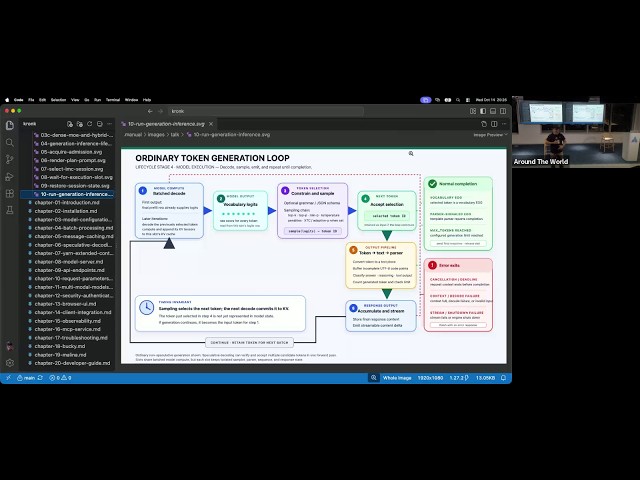Close the 10-run-generation-inference.svg tab
640x480 pixels.
(211, 124)
